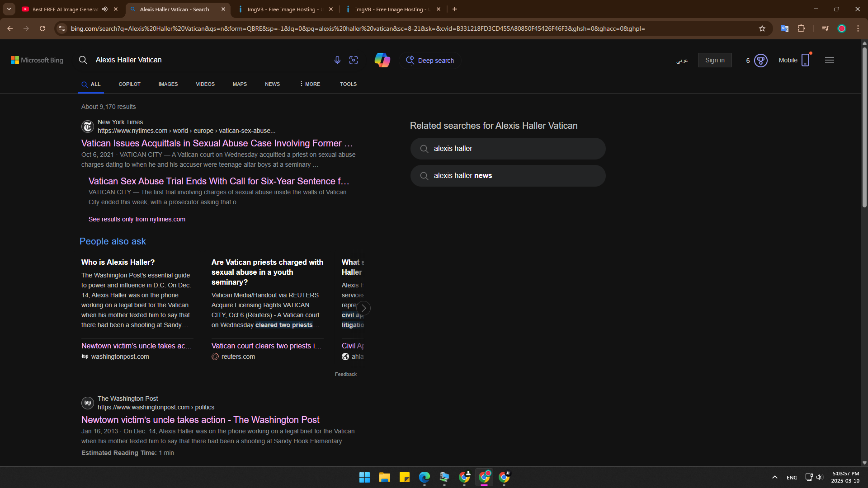
Task: Open the clock and date panel
Action: coord(845,477)
